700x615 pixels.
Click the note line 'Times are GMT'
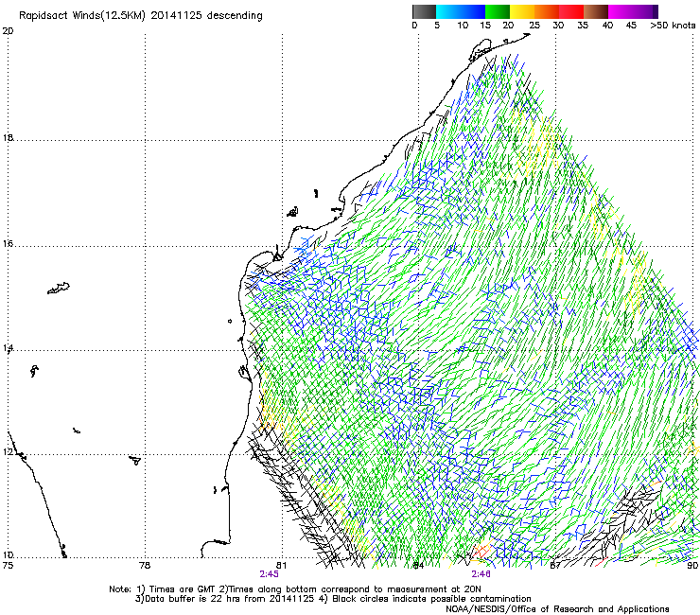(183, 589)
